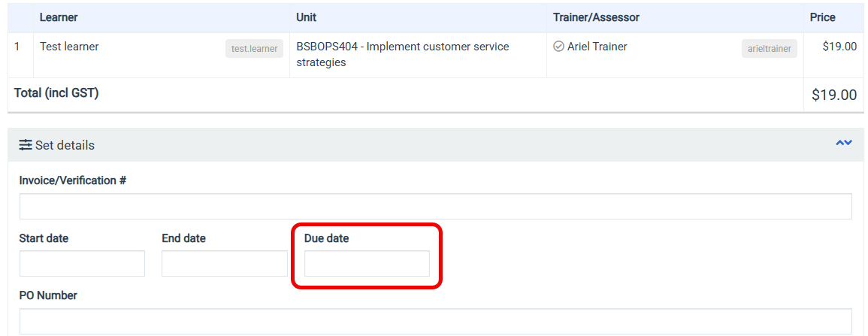Select the highlighted Due date field
Viewport: 868px width, 336px height.
click(x=367, y=264)
